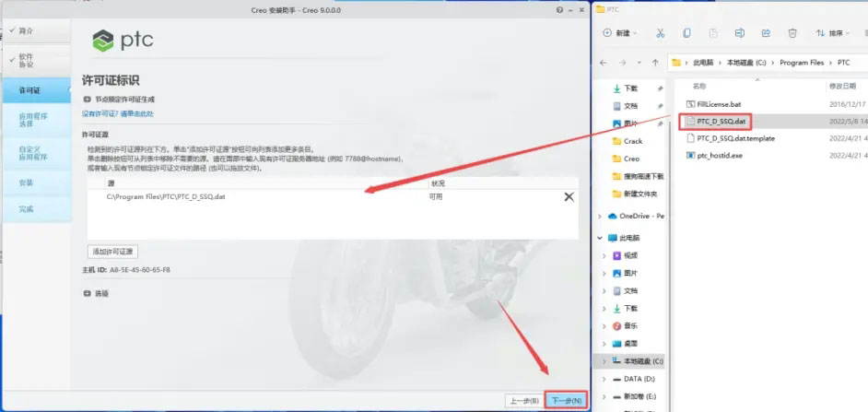Viewport: 868px width, 412px height.
Task: Open the 新建文件夹 folder in quick access
Action: coord(640,194)
